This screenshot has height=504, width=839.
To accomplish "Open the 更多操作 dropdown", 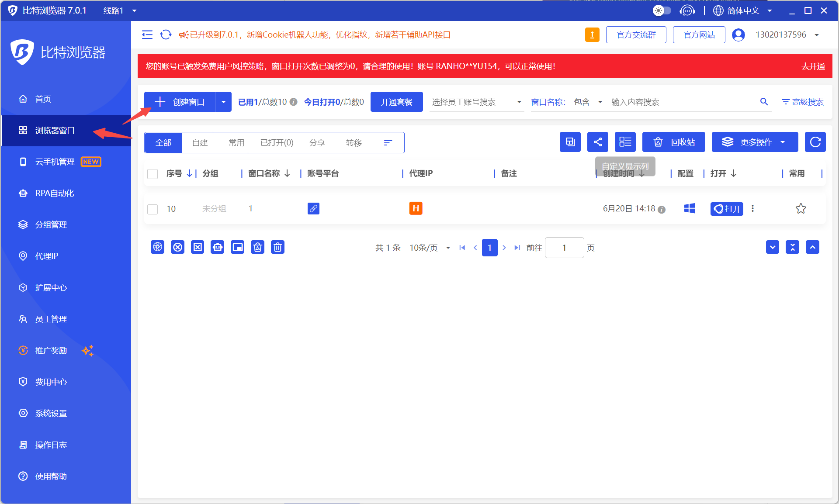I will (755, 142).
